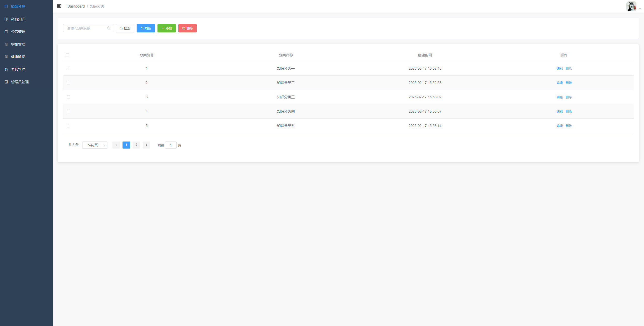Click the 分类编号 column header
Viewport: 644px width, 326px height.
(147, 55)
